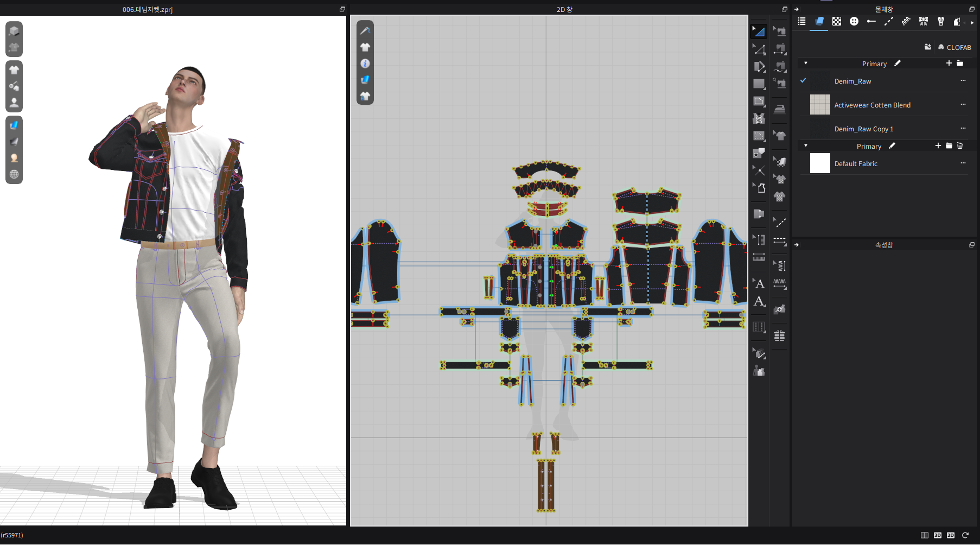This screenshot has width=980, height=545.
Task: Delete the second Primary group with trash icon
Action: point(959,146)
